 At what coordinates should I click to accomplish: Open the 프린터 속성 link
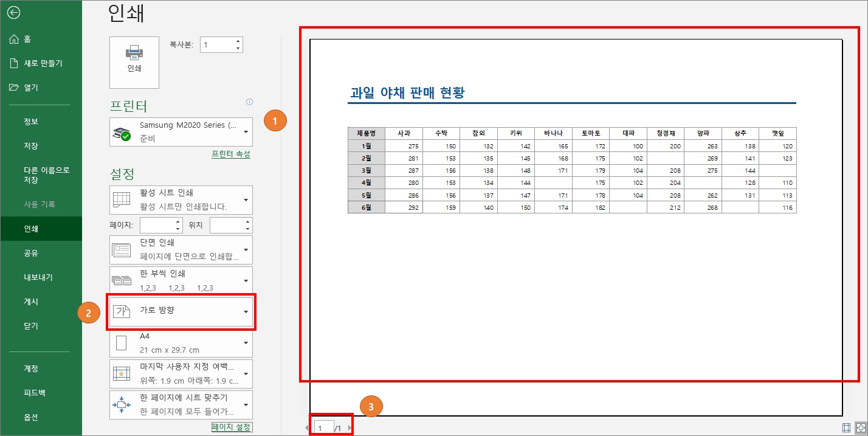[230, 154]
